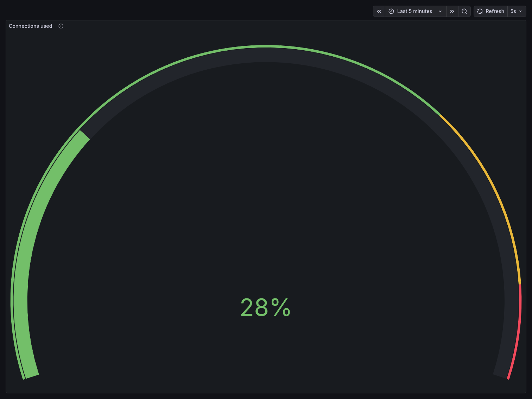Open the 5s refresh interval dropdown

[516, 11]
